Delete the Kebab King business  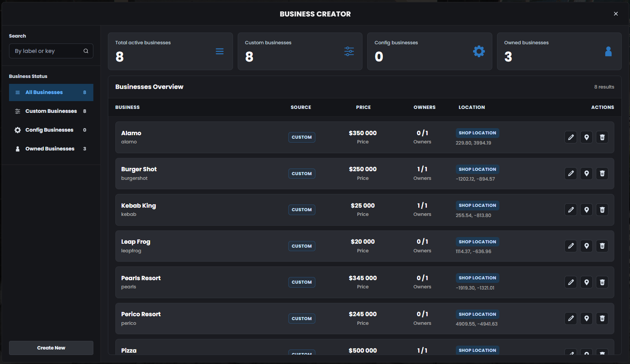tap(602, 210)
